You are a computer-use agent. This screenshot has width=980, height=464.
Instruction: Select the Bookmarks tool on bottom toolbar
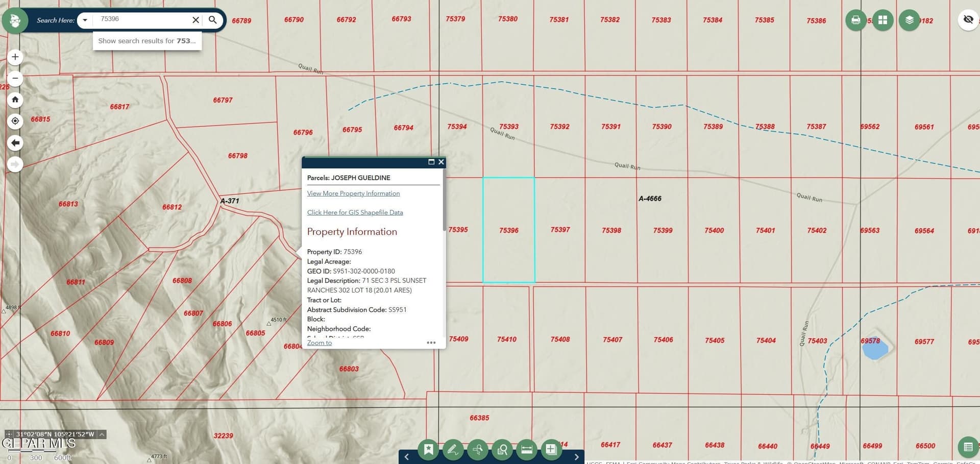click(429, 449)
